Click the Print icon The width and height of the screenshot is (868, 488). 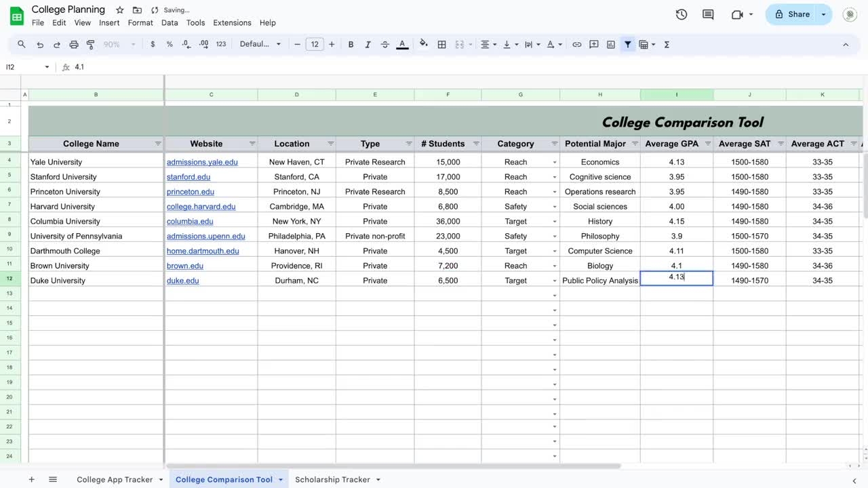[x=73, y=44]
